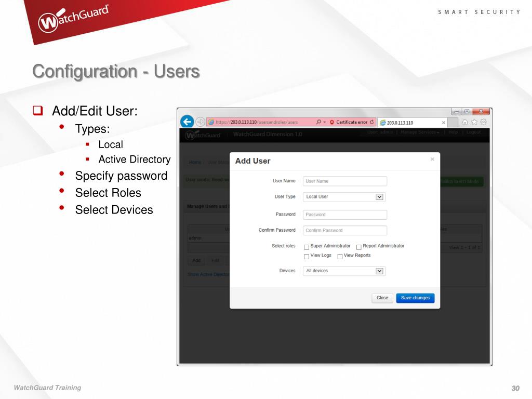Viewport: 532px width, 399px height.
Task: Minimize the browser window
Action: click(456, 112)
